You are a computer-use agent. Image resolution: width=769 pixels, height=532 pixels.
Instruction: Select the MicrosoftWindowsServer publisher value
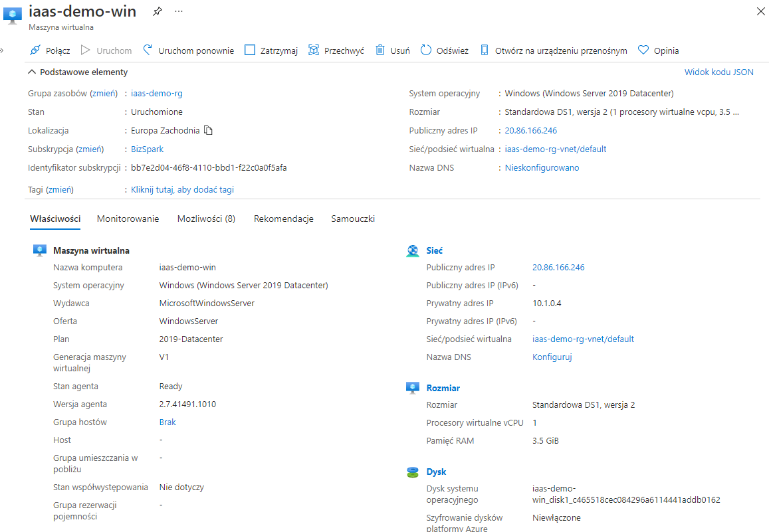(x=207, y=304)
